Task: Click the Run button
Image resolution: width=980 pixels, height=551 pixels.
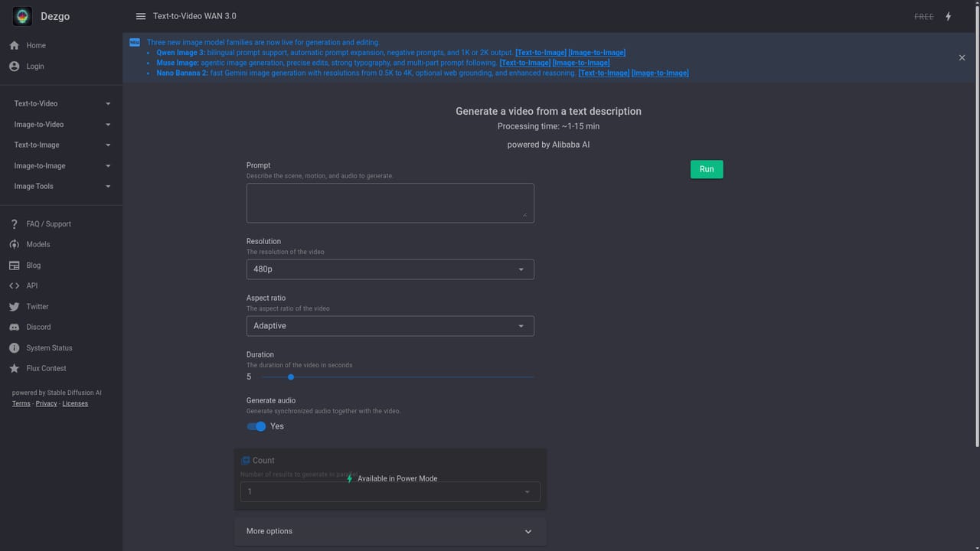Action: [707, 169]
